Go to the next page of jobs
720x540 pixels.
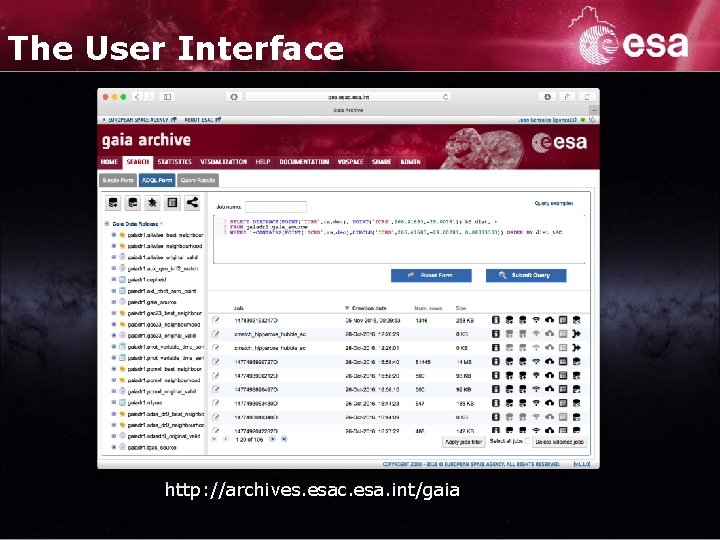pyautogui.click(x=272, y=439)
